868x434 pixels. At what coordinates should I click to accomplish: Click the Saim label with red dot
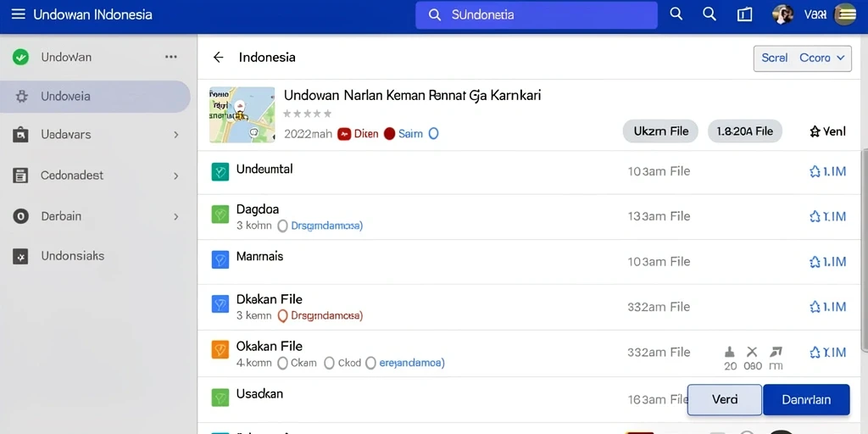click(x=403, y=133)
